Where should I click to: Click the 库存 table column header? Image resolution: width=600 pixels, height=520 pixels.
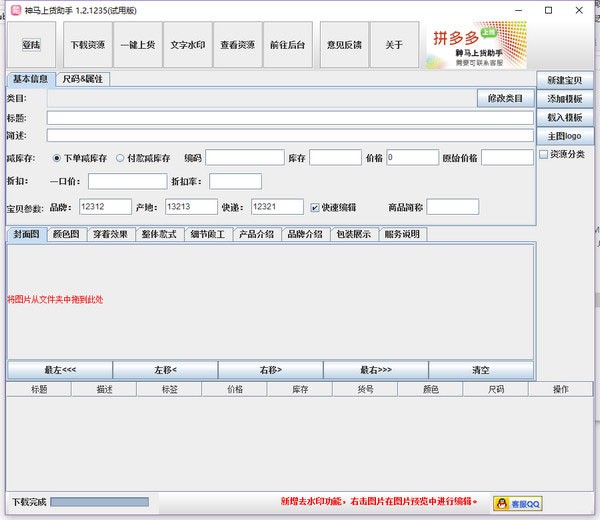[300, 389]
